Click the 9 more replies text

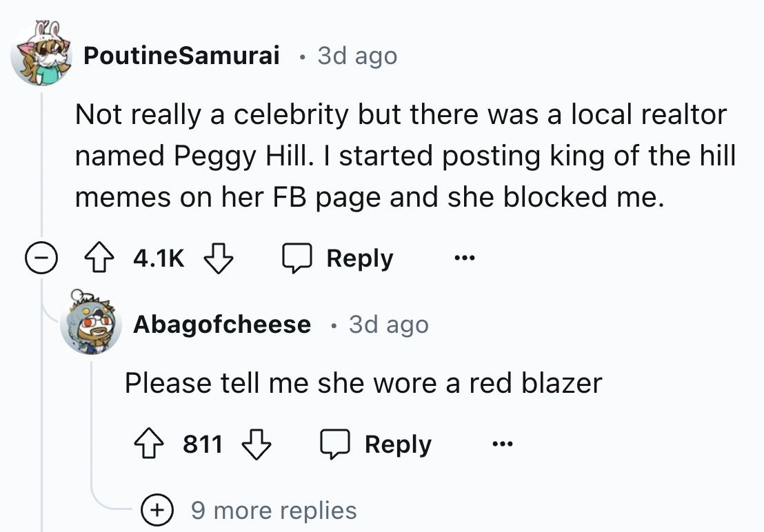pos(273,511)
